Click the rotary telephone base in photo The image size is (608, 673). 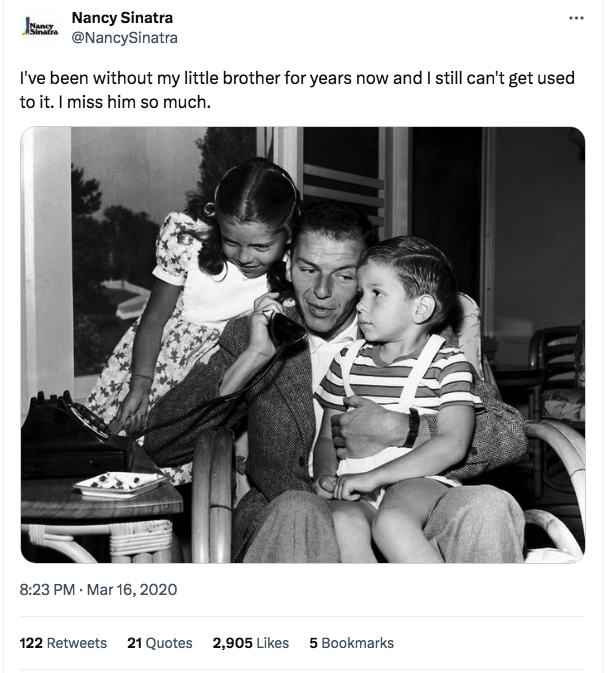tap(71, 434)
